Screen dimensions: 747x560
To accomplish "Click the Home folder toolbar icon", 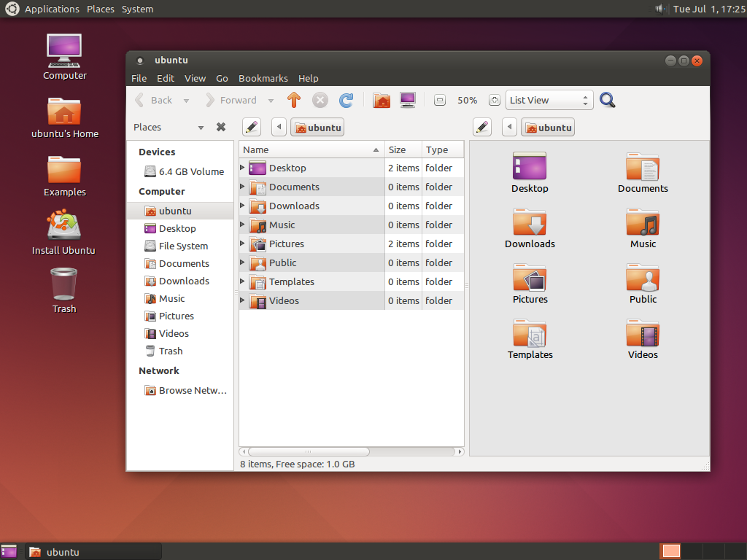I will coord(382,100).
